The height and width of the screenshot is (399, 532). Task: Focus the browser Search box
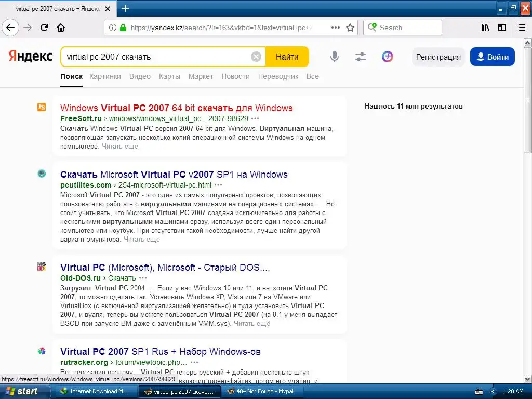tap(403, 28)
